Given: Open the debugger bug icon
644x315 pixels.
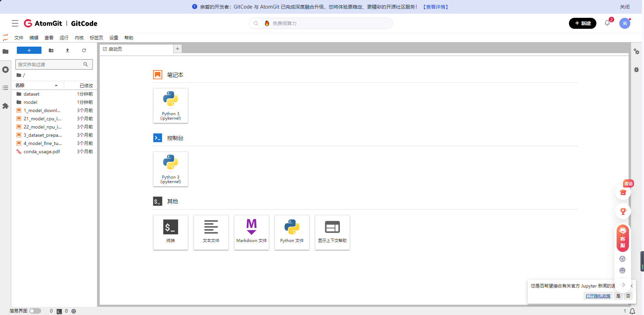Looking at the screenshot, I should pos(636,70).
